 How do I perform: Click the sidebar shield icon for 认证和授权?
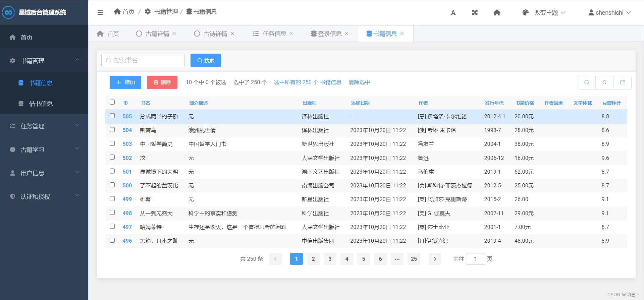pyautogui.click(x=12, y=196)
